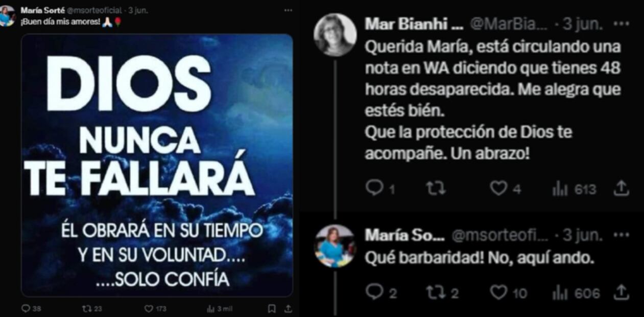Bookmark the María Sorté image post

(x=272, y=309)
